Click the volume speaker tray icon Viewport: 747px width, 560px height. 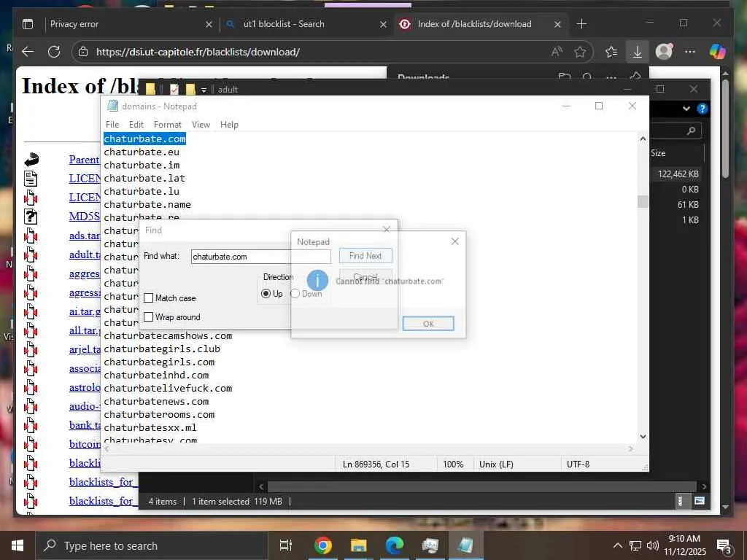pyautogui.click(x=653, y=545)
